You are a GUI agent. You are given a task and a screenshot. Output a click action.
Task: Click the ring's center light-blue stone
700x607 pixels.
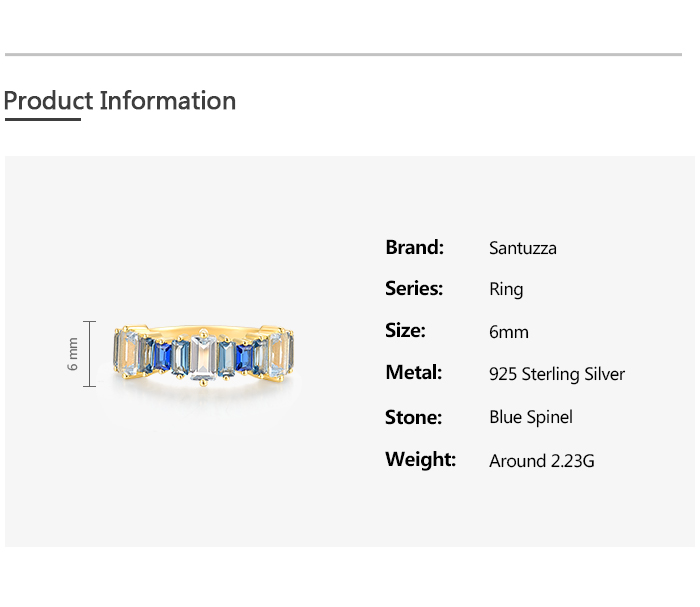204,358
